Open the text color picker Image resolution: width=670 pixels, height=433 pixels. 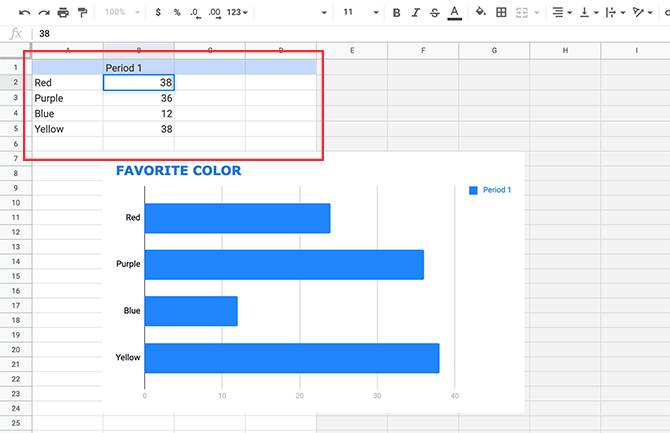pos(454,12)
